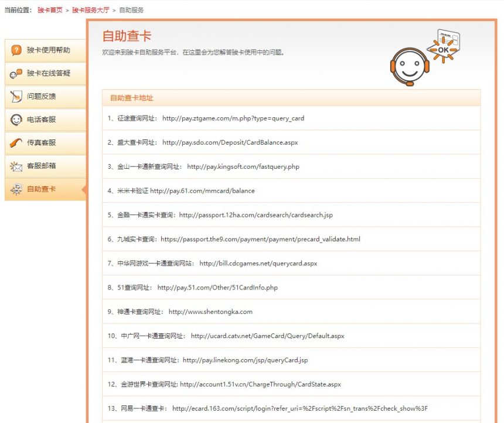This screenshot has height=423, width=504.
Task: Open 金山一卡通 URL pay.kingsoft.com
Action: click(243, 166)
